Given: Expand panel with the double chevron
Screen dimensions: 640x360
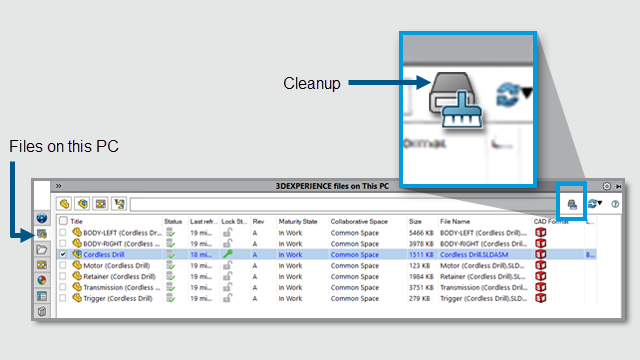Looking at the screenshot, I should tap(59, 186).
